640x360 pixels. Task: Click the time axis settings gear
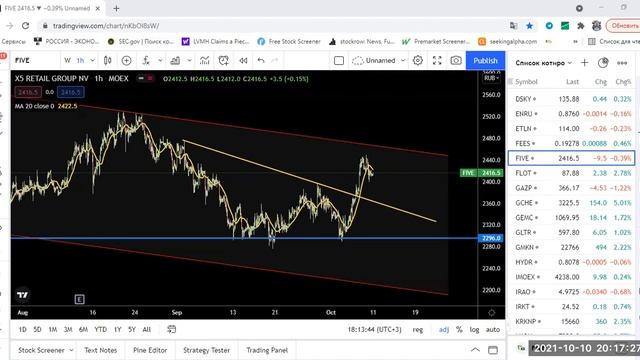coord(491,313)
